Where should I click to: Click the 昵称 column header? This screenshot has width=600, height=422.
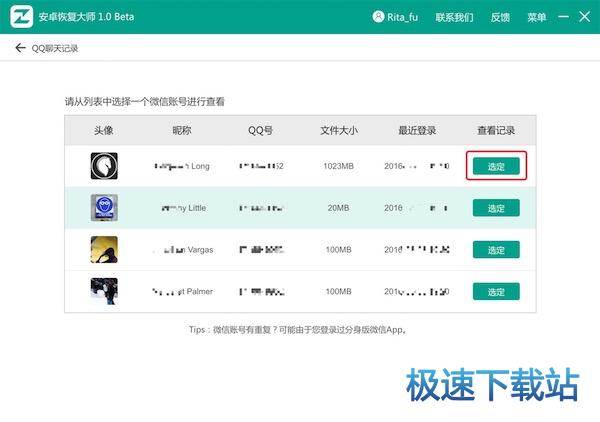[x=182, y=130]
